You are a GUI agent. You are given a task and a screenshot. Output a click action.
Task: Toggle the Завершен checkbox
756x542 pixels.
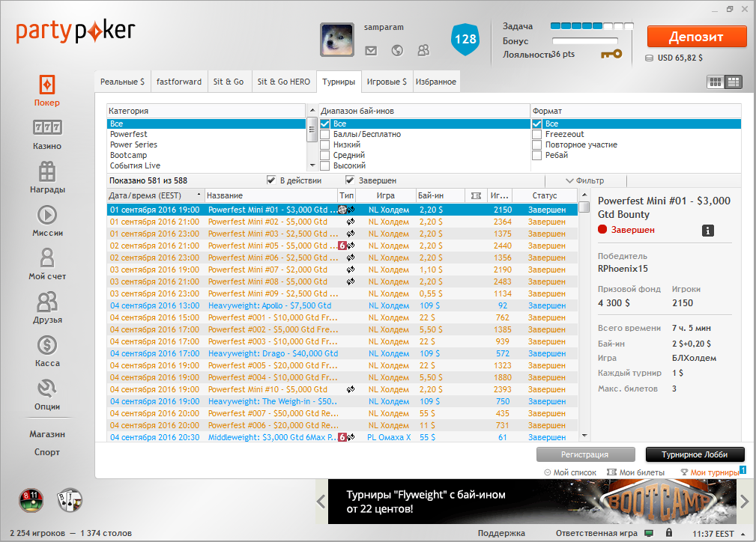pos(350,180)
